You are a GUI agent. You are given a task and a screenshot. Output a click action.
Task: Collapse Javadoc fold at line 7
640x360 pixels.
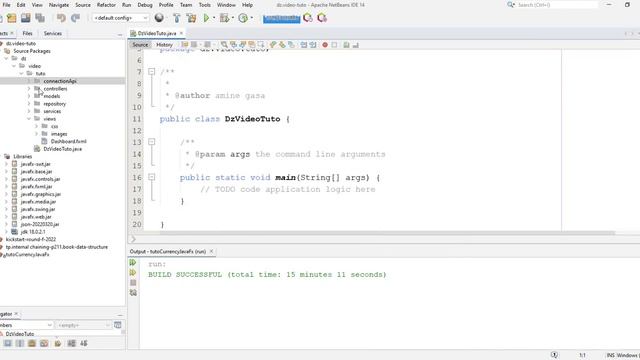(x=151, y=72)
